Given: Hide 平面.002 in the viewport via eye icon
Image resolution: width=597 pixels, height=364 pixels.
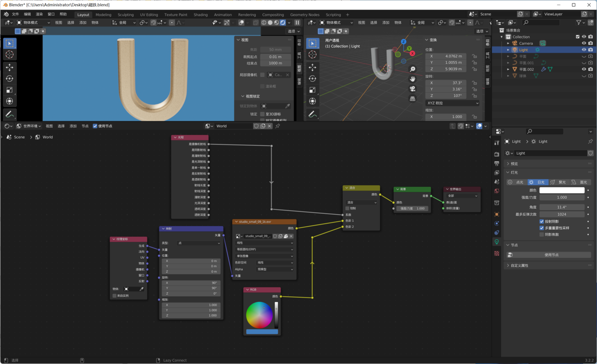Looking at the screenshot, I should point(584,69).
